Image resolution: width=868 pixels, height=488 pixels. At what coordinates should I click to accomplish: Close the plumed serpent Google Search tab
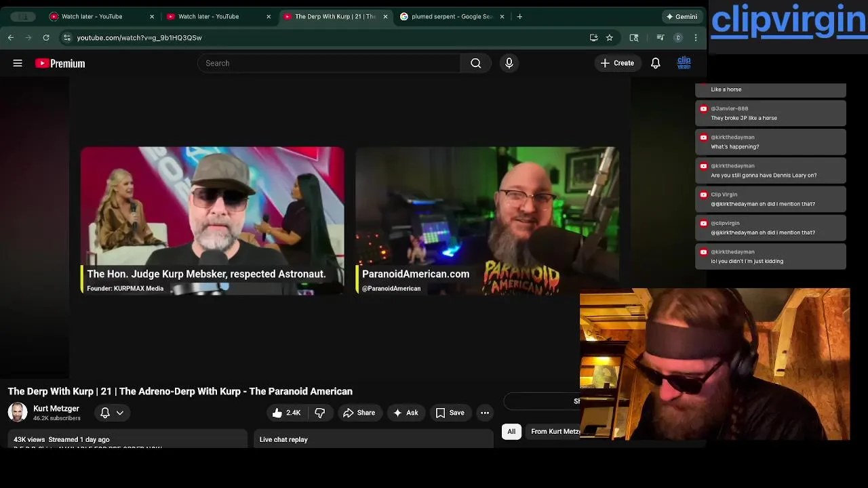click(502, 16)
